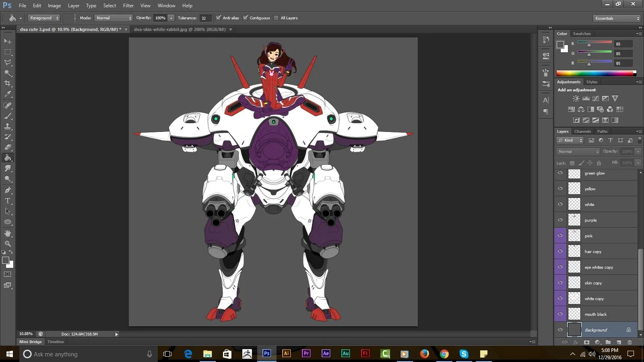Select the Hand tool
This screenshot has width=644, height=362.
click(8, 233)
